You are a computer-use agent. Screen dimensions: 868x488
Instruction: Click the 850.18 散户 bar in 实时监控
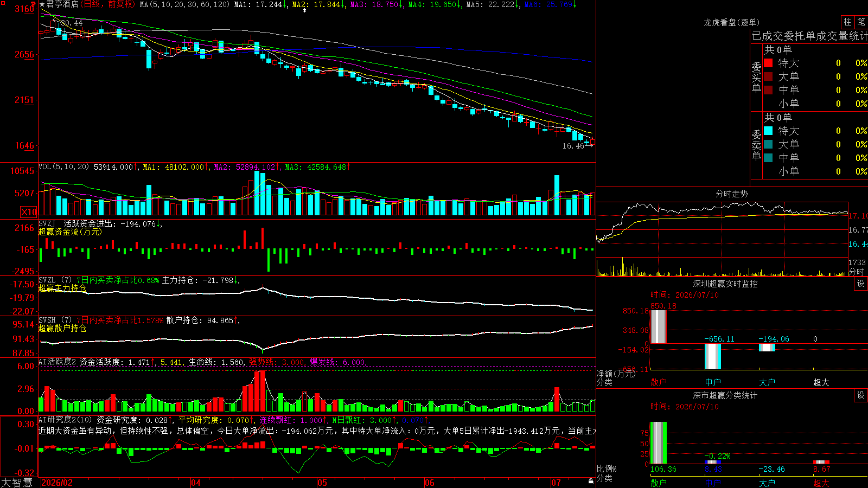[x=659, y=327]
